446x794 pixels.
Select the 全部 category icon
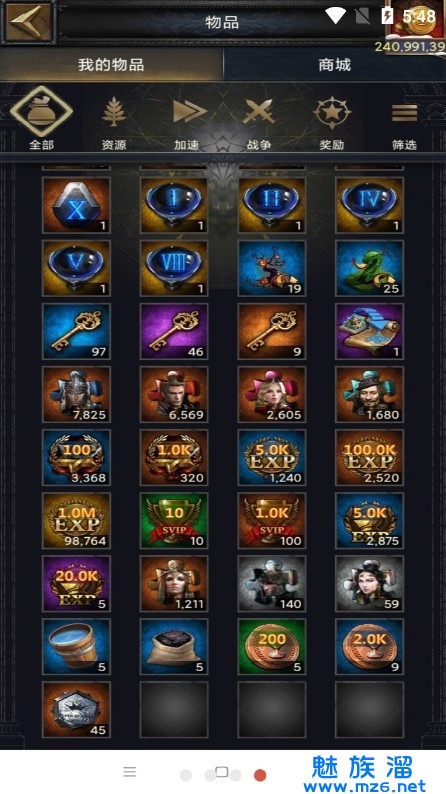pos(42,118)
